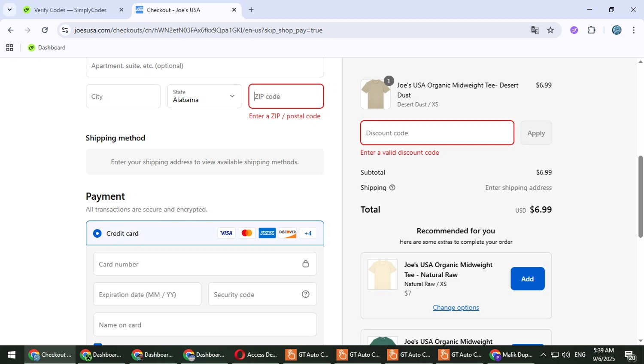Add the Natural Raw tee to order
Viewport: 644px width, 364px height.
click(528, 279)
